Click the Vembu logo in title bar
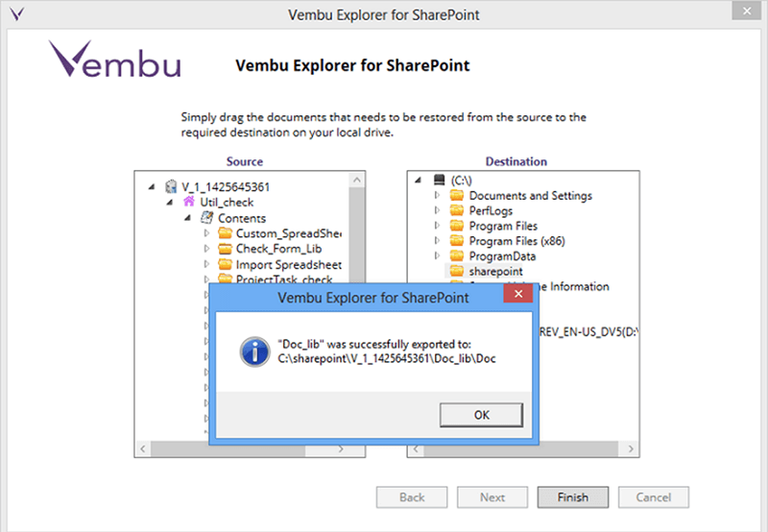The width and height of the screenshot is (768, 532). coord(16,13)
